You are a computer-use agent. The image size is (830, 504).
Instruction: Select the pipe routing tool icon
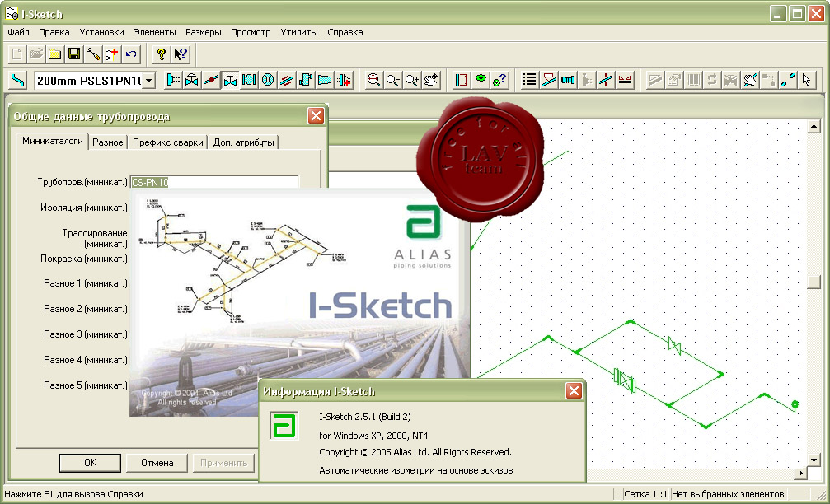[17, 81]
